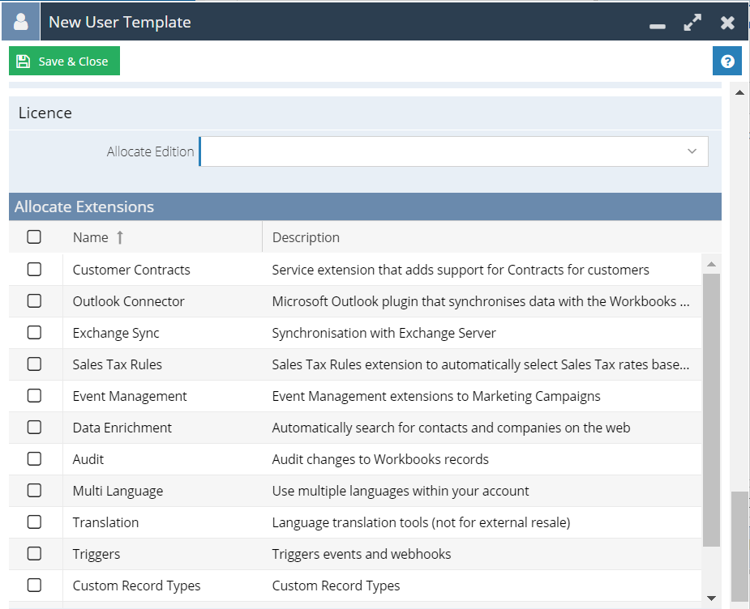
Task: Select the 'Exchange Sync' row name
Action: [x=116, y=333]
